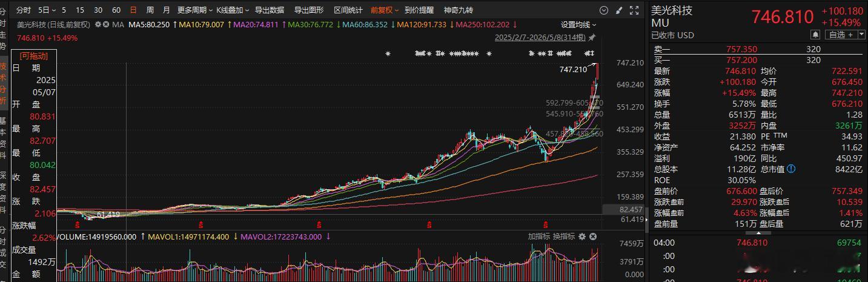
Task: Click 卖一 price 757.350
Action: (x=741, y=49)
